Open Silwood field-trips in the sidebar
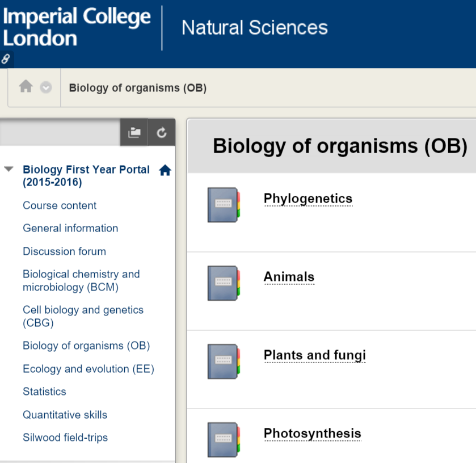Screen dimensions: 476x463 tap(65, 437)
